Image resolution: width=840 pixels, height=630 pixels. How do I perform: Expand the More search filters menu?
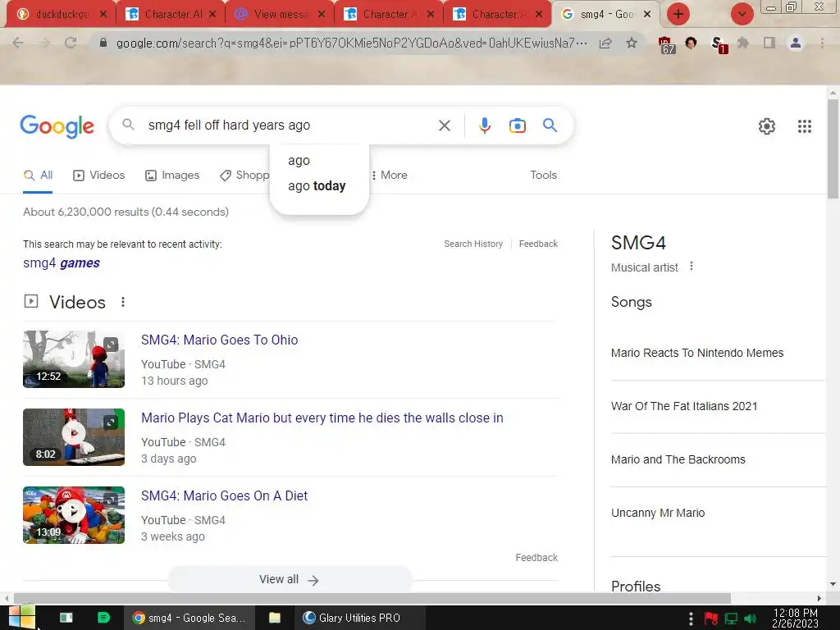tap(390, 176)
